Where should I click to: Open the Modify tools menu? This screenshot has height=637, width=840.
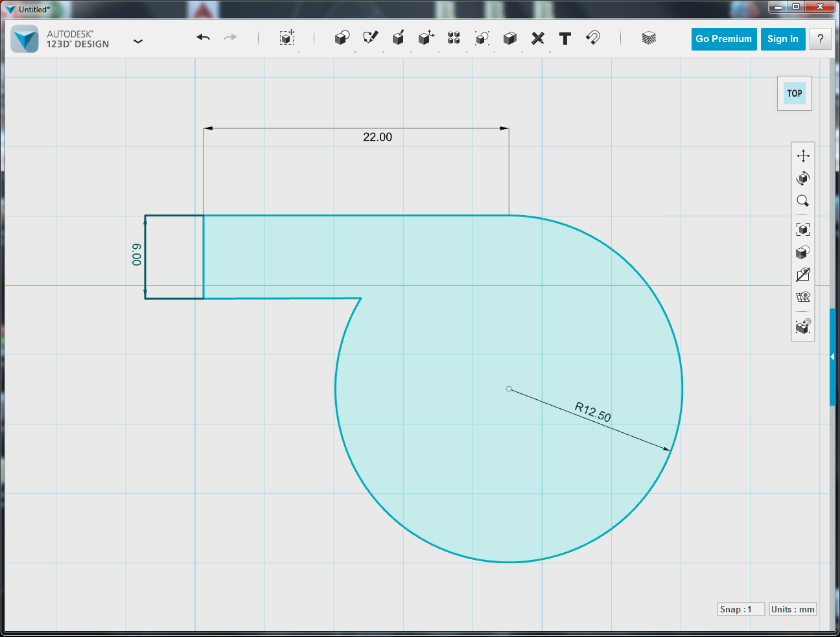pos(426,38)
